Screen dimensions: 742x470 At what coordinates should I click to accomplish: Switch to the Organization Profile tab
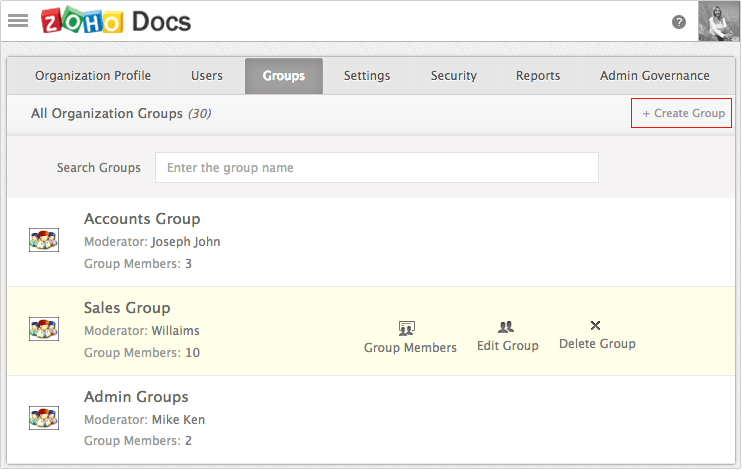(93, 76)
